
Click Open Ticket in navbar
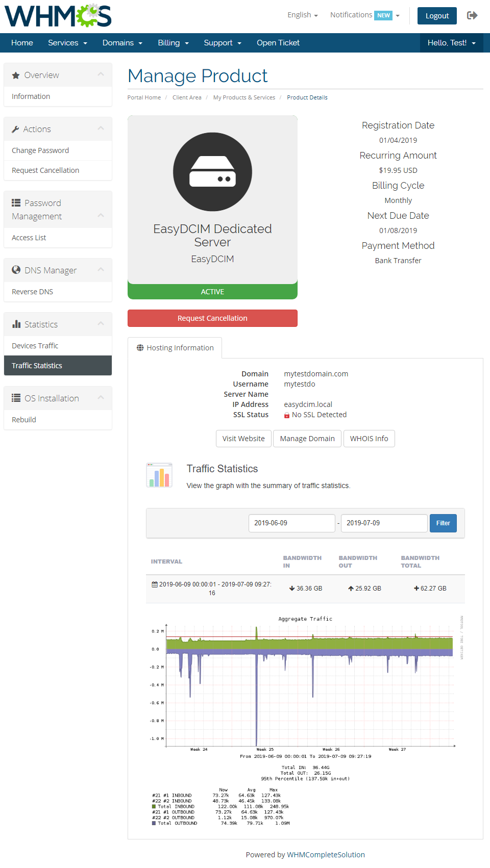[278, 43]
